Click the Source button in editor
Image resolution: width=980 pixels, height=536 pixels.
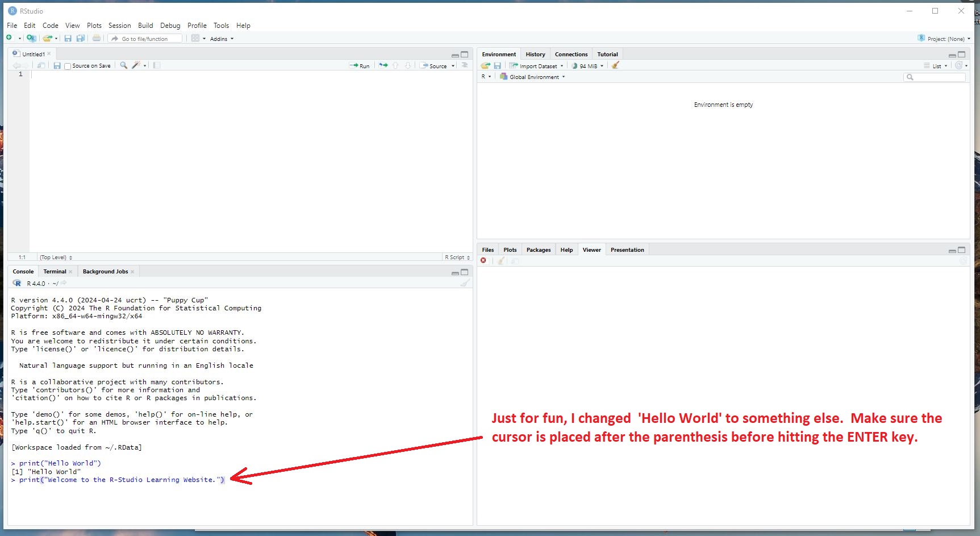coord(433,66)
